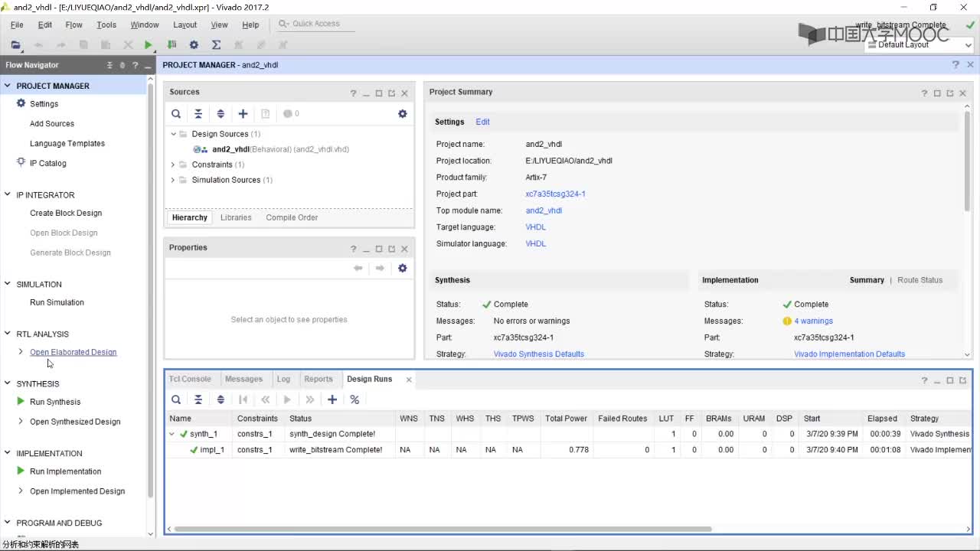The height and width of the screenshot is (551, 980).
Task: Click the green Run toolbar arrow
Action: (x=149, y=45)
